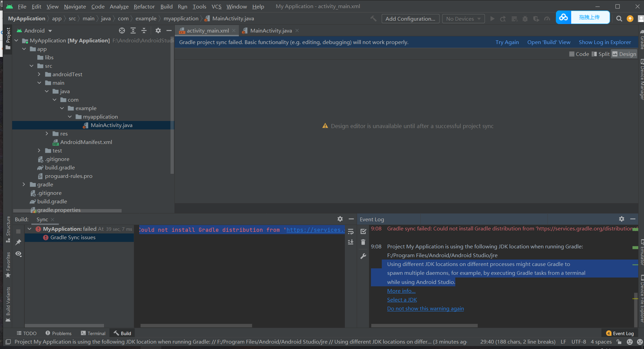Toggle the Build Variants side panel
Image resolution: width=644 pixels, height=349 pixels.
click(8, 304)
